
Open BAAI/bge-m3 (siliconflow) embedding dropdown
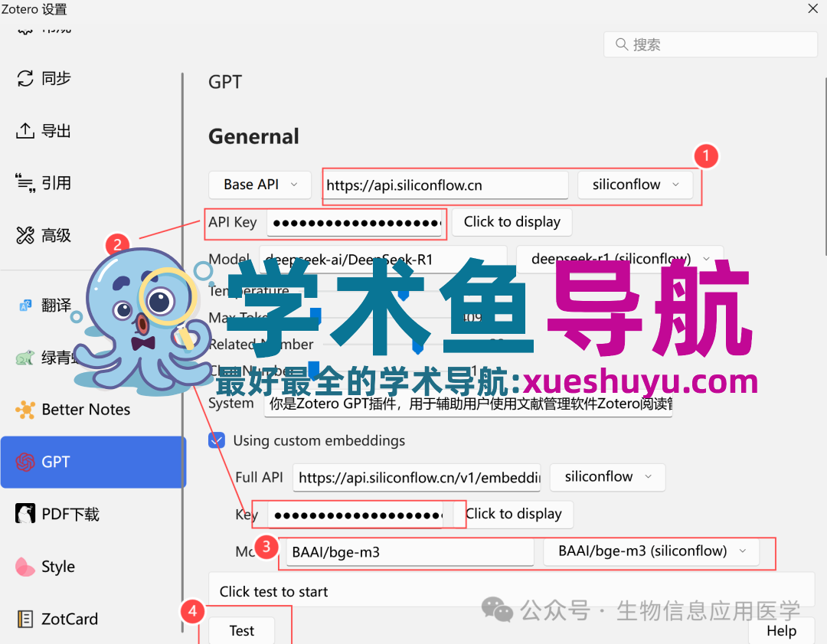[x=652, y=551]
